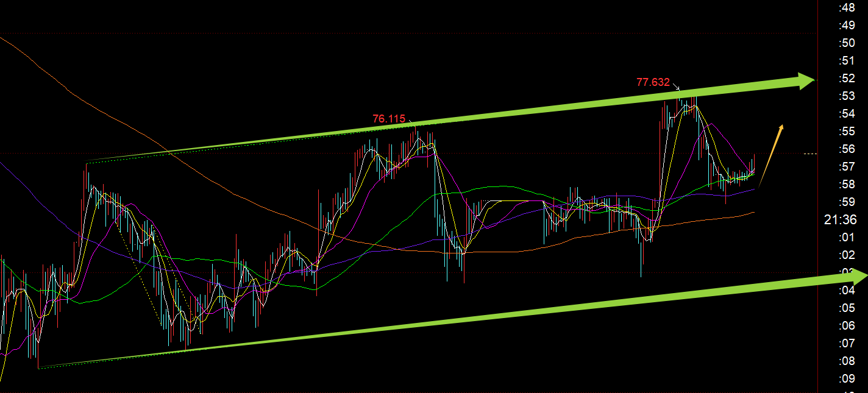868x393 pixels.
Task: Select the 21:36 time label
Action: click(840, 220)
